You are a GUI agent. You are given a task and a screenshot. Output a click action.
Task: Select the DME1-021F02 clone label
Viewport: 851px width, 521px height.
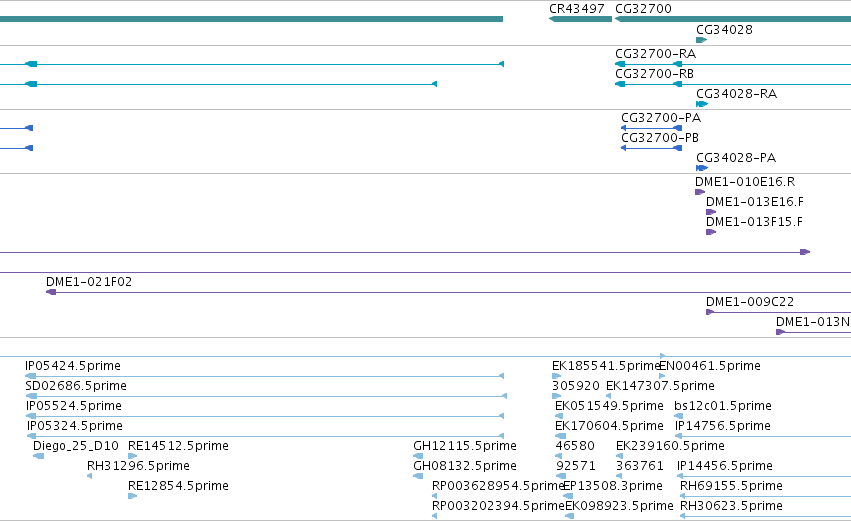pos(89,282)
